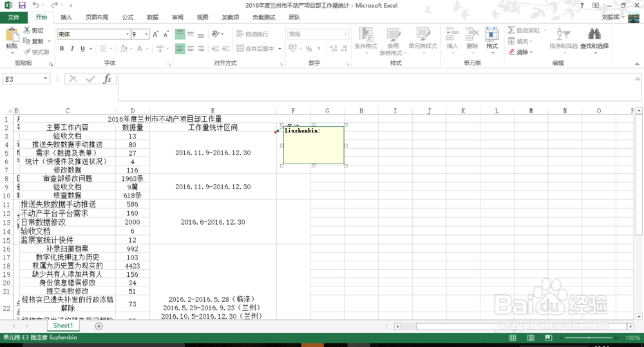Decrease font size with the smaller A
The height and width of the screenshot is (347, 644).
click(166, 34)
